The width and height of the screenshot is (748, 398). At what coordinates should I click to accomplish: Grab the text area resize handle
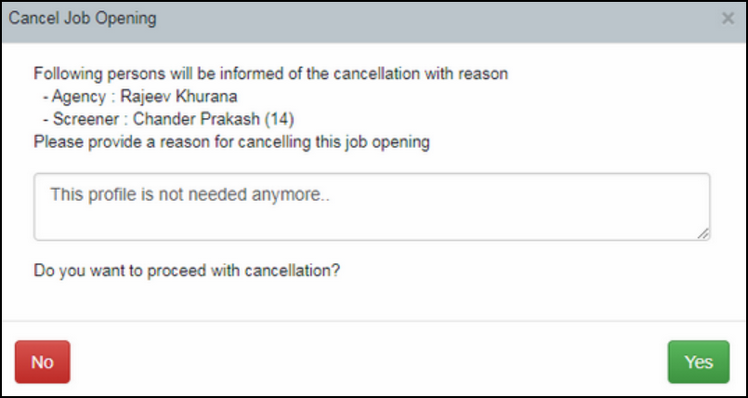tap(703, 233)
